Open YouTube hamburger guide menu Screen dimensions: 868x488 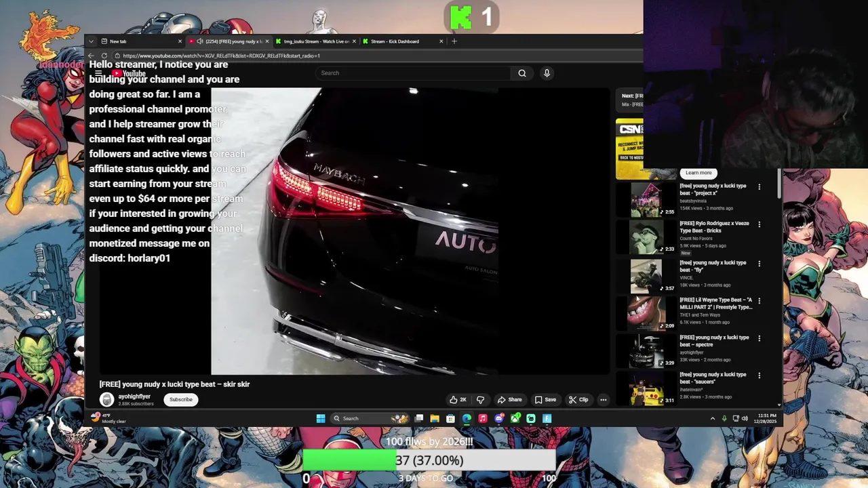pos(98,73)
